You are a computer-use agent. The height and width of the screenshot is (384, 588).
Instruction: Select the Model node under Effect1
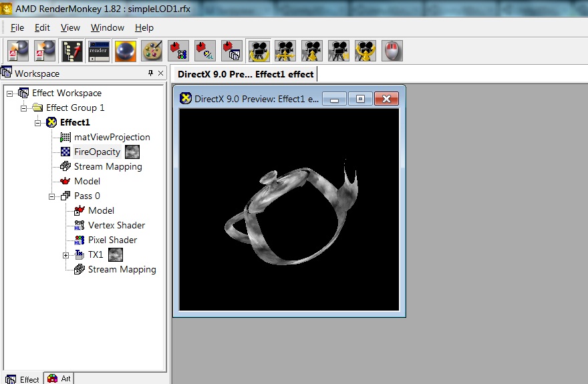pyautogui.click(x=87, y=181)
